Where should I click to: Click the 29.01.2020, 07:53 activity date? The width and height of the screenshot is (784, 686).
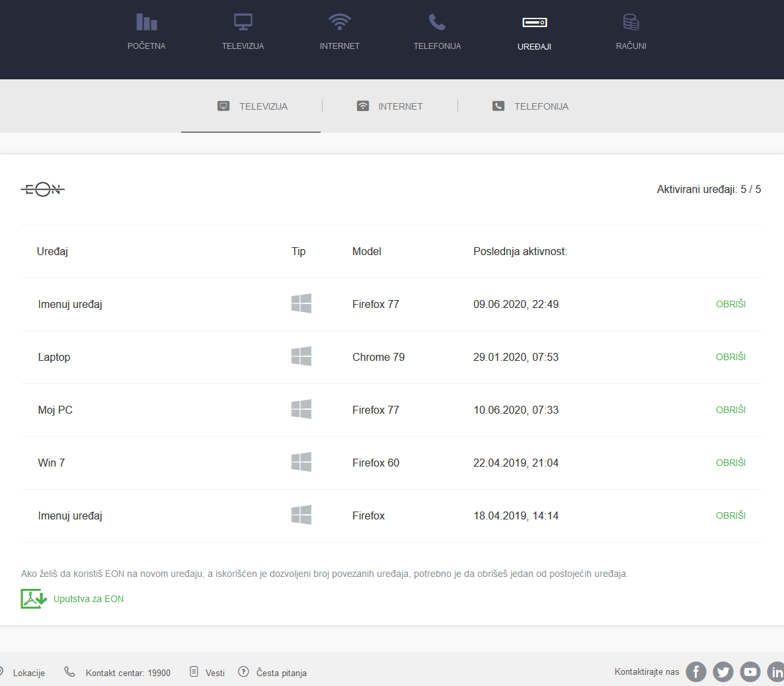coord(516,357)
